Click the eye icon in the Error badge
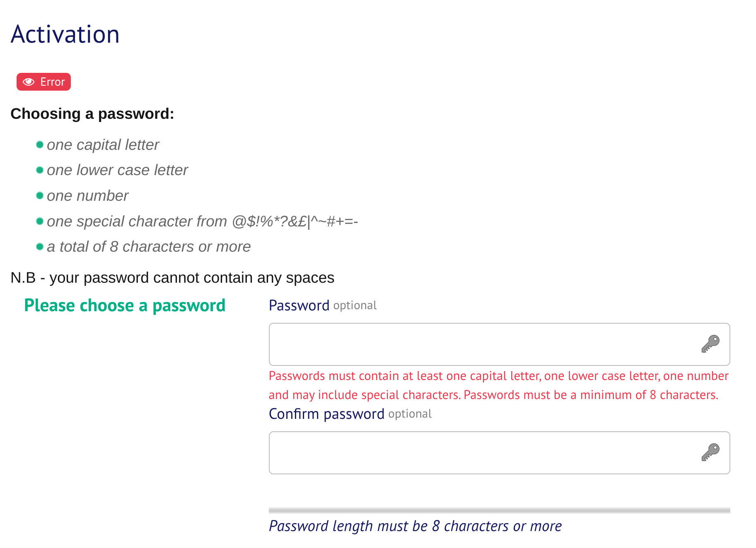This screenshot has height=548, width=756. click(29, 82)
